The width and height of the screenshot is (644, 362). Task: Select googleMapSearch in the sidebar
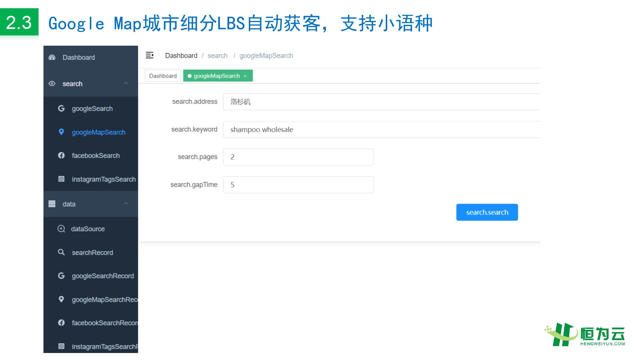click(x=91, y=132)
